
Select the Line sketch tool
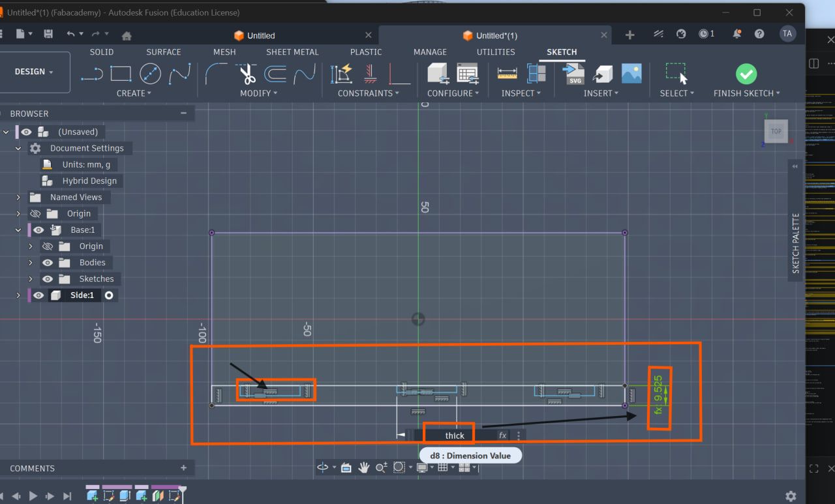click(92, 74)
